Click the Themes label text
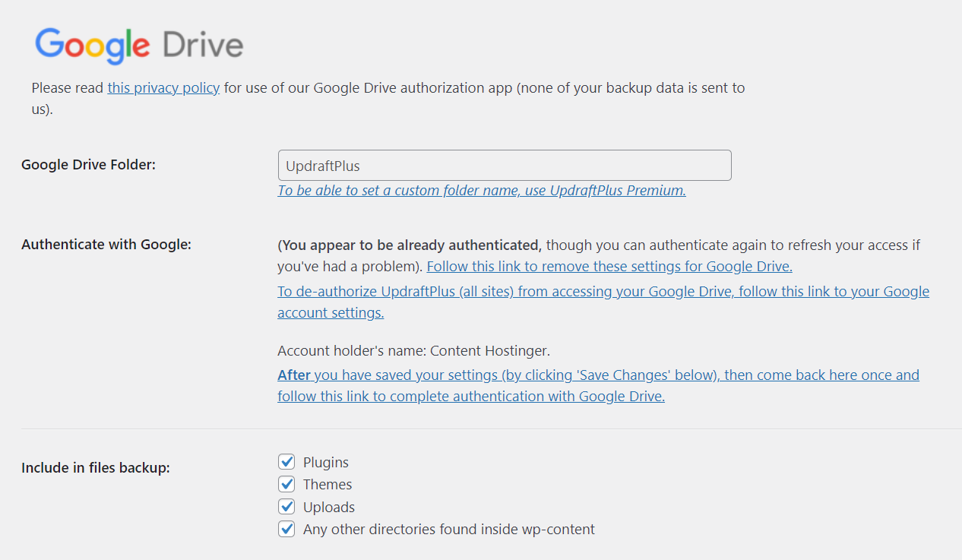Viewport: 962px width, 560px height. 328,484
